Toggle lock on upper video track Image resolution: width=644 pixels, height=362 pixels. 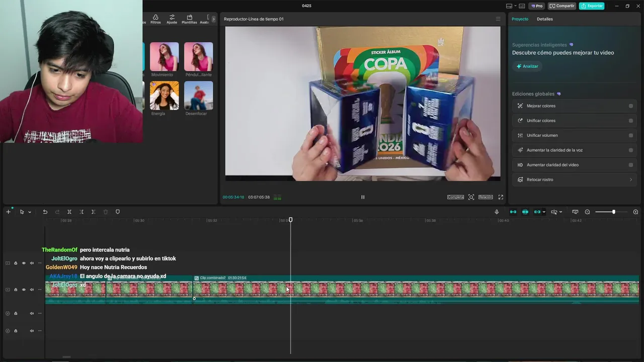click(16, 263)
